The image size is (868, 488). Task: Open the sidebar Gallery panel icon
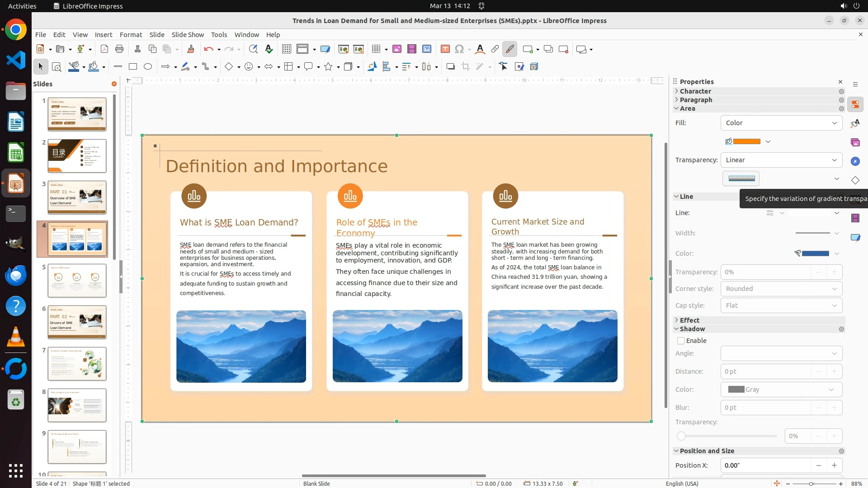[x=855, y=143]
